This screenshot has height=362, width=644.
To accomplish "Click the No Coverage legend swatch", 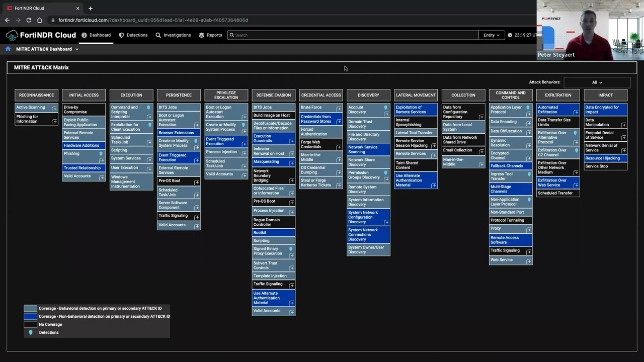I will point(31,325).
